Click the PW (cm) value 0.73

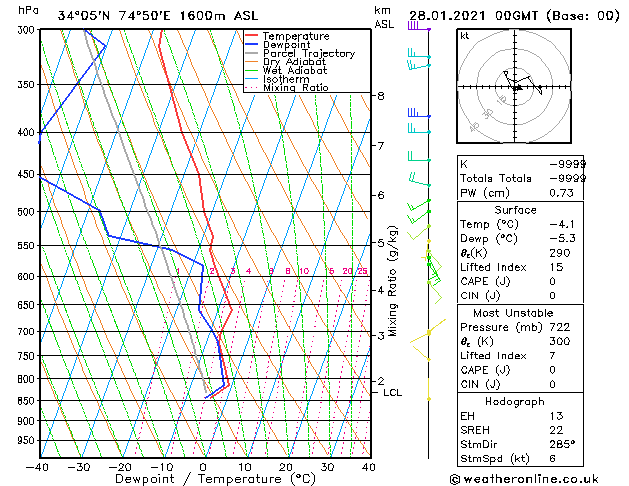coord(561,193)
